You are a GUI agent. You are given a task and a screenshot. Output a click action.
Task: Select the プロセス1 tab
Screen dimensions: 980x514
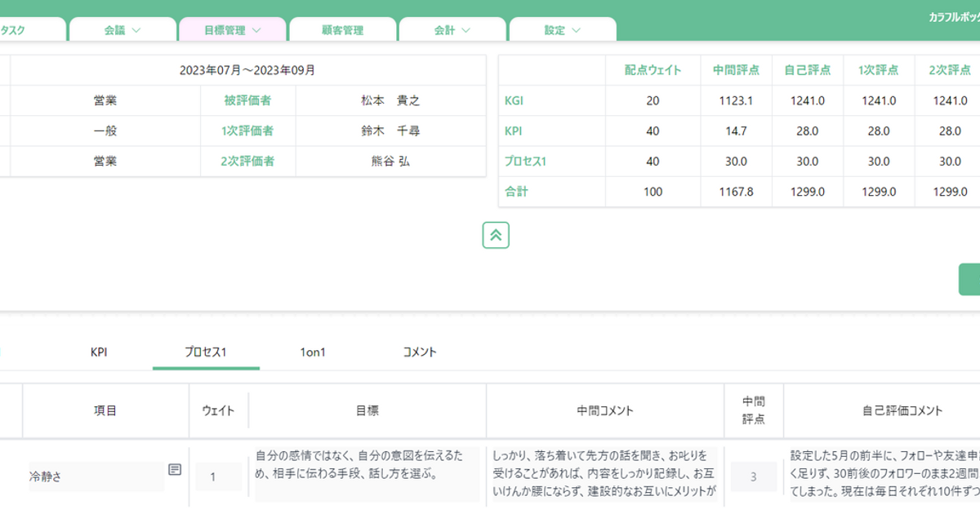click(206, 352)
